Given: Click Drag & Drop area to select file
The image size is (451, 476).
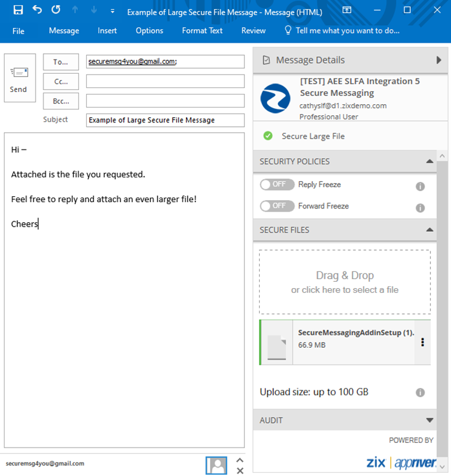Looking at the screenshot, I should tap(345, 282).
